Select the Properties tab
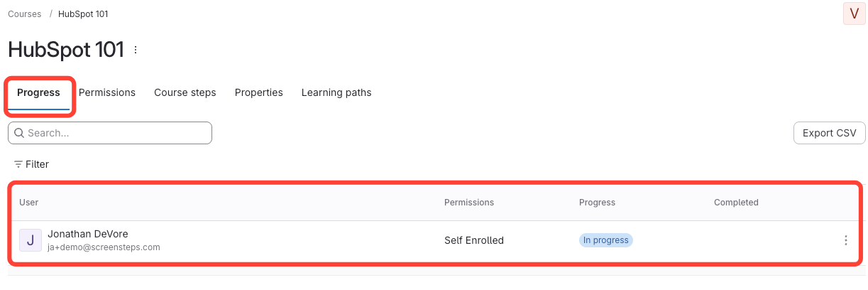The height and width of the screenshot is (290, 868). (259, 92)
